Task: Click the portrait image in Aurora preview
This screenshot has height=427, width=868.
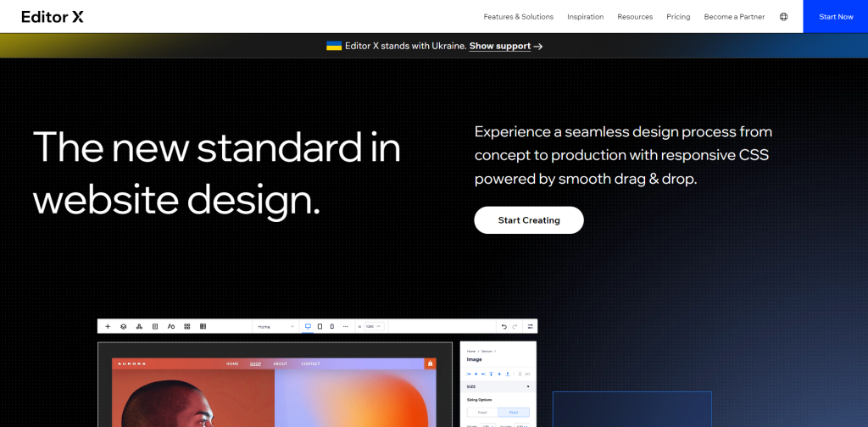Action: pos(193,398)
